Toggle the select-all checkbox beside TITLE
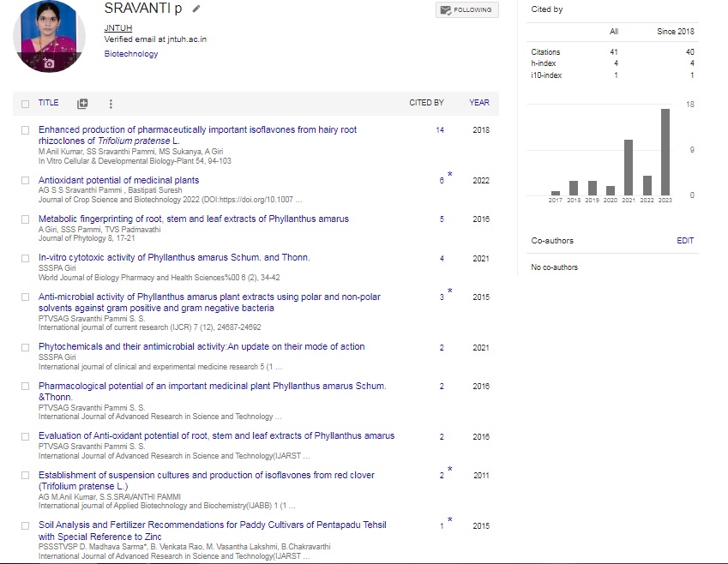Viewport: 728px width, 564px height. click(25, 104)
